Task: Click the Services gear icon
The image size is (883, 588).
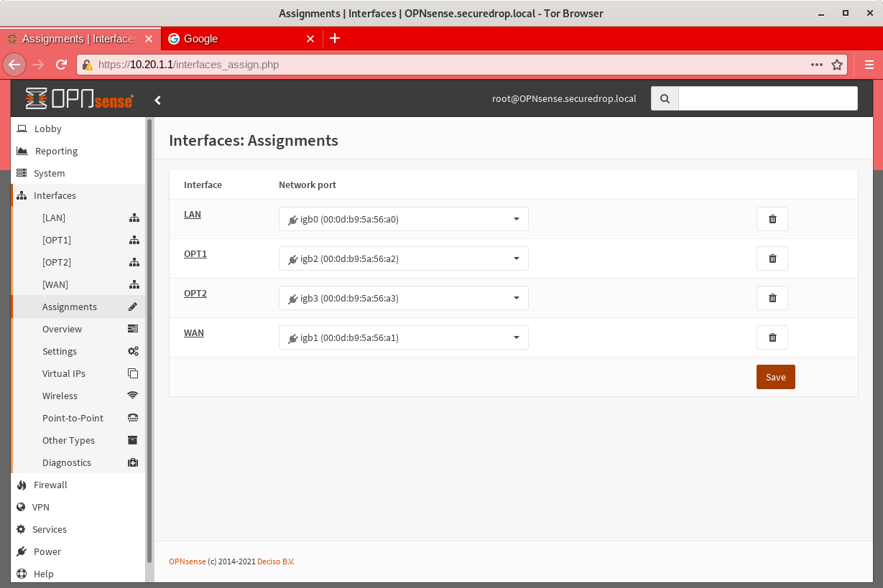Action: [x=22, y=529]
